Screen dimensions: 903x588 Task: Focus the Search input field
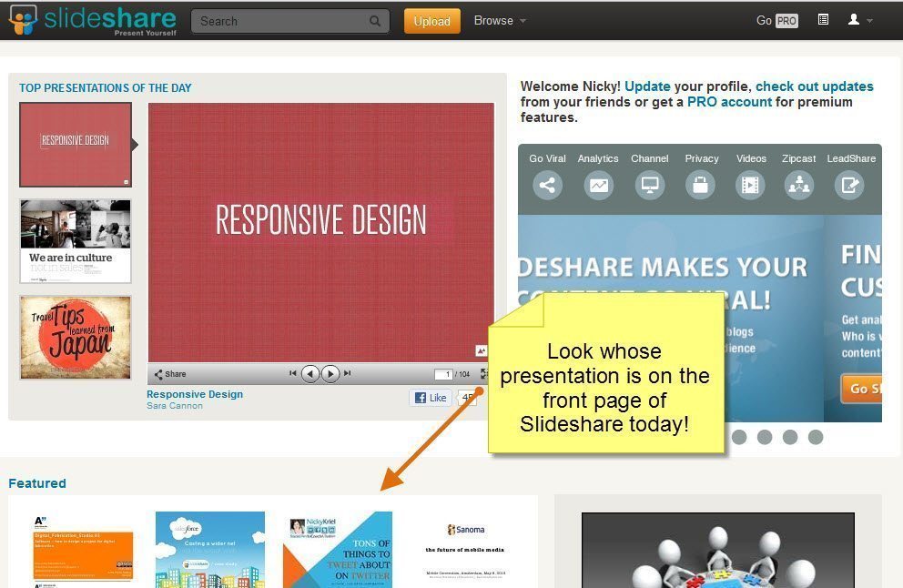click(289, 21)
